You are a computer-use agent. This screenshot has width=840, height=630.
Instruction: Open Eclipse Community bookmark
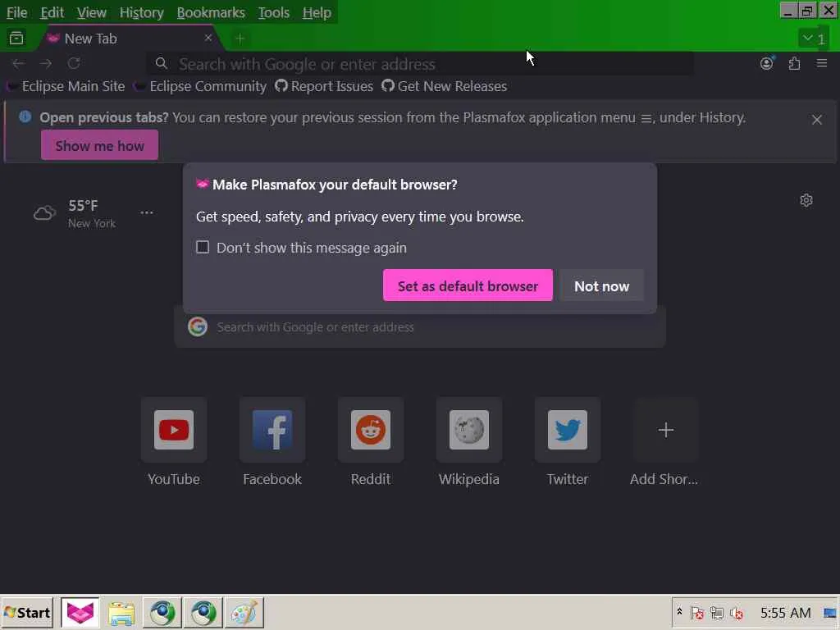coord(201,86)
